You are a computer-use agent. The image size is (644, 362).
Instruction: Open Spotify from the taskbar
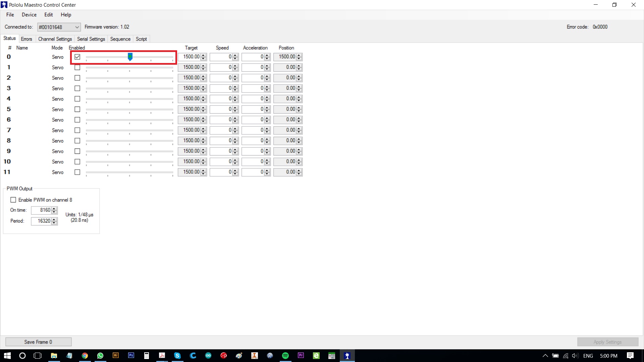[285, 356]
